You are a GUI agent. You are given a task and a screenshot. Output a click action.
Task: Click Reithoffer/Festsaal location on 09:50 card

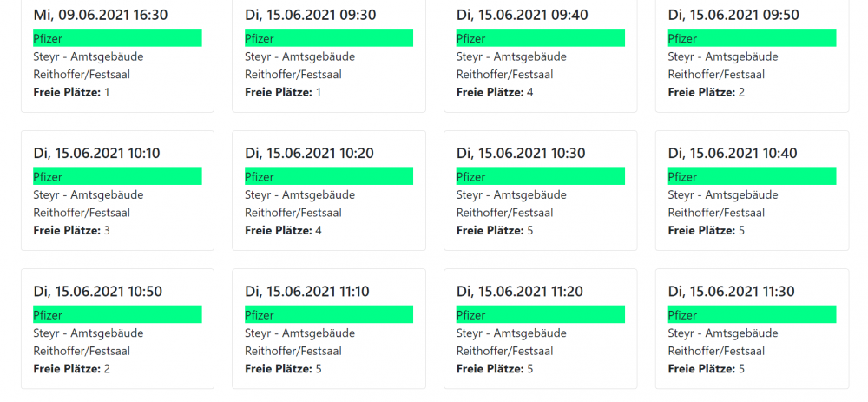716,74
